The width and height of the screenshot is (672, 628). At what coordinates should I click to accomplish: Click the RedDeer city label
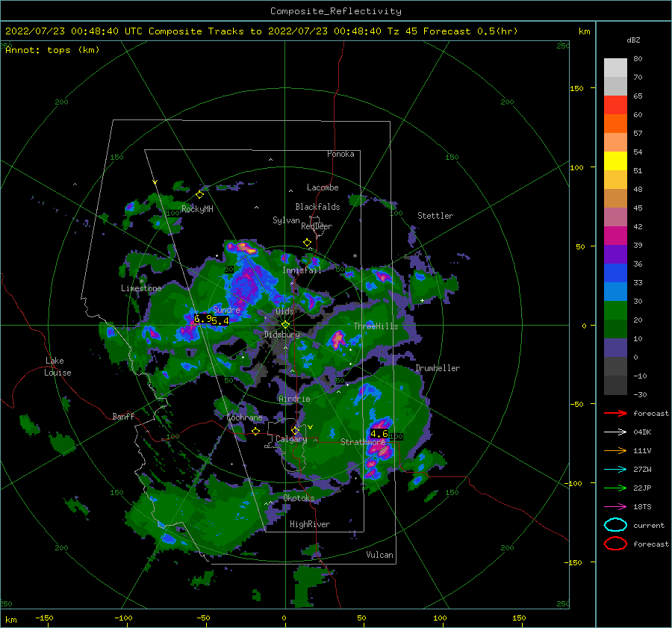317,226
